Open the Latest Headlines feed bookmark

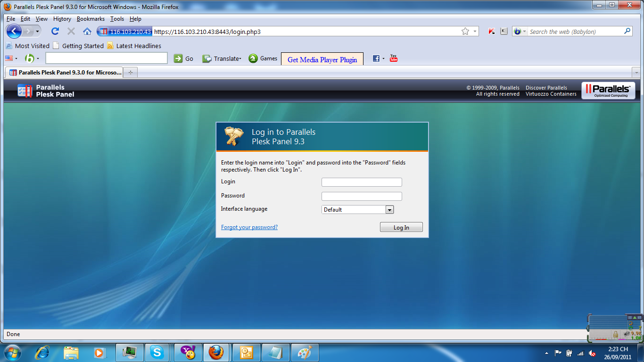coord(134,46)
